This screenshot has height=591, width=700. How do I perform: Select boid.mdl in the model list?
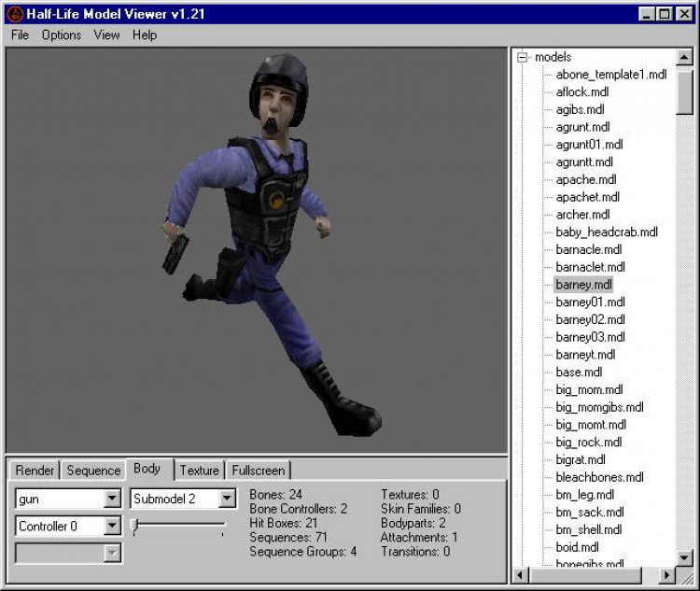(x=577, y=547)
